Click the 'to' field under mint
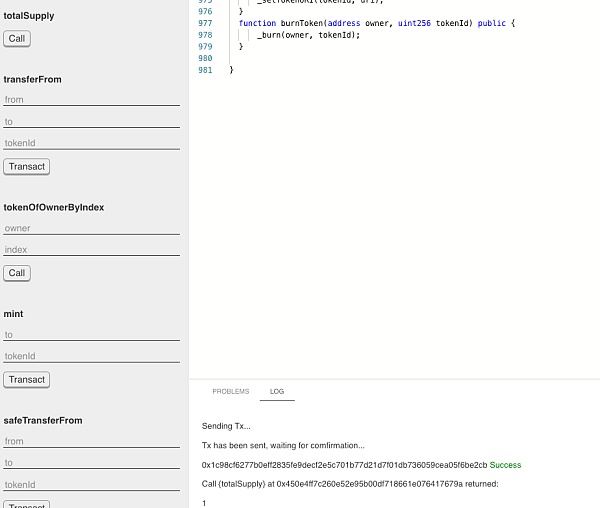This screenshot has height=508, width=600. pos(91,335)
